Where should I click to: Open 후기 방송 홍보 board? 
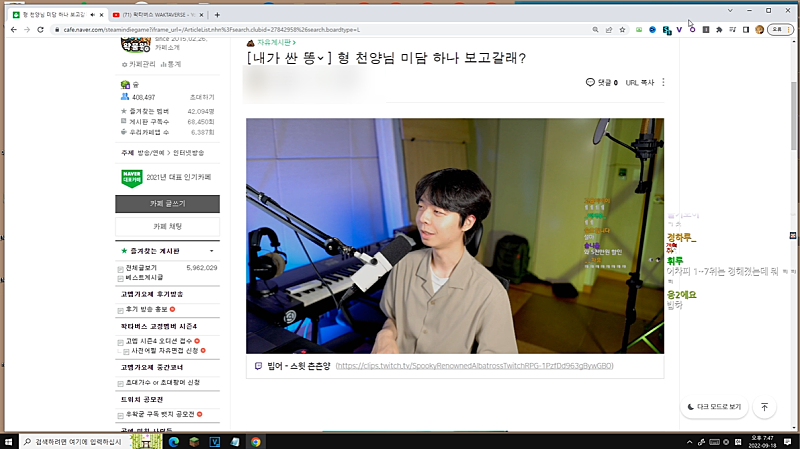146,309
